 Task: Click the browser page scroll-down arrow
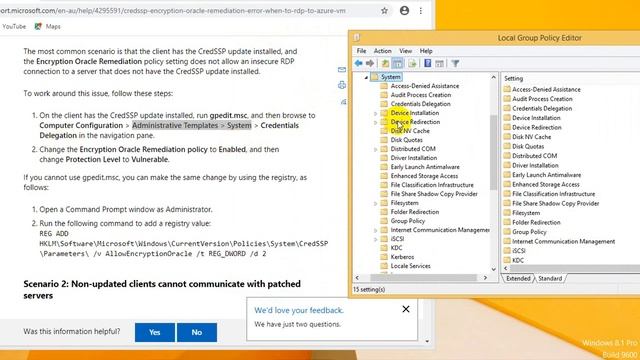click(x=427, y=341)
